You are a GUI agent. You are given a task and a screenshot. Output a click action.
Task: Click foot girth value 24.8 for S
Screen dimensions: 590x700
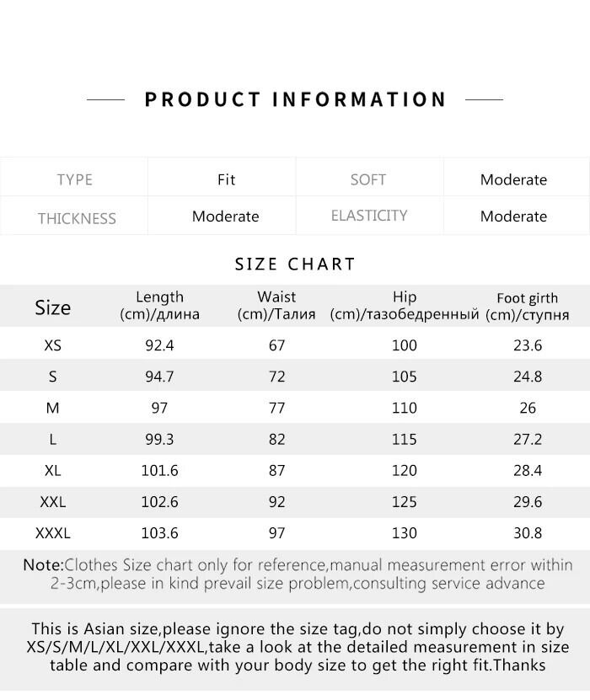(x=528, y=377)
